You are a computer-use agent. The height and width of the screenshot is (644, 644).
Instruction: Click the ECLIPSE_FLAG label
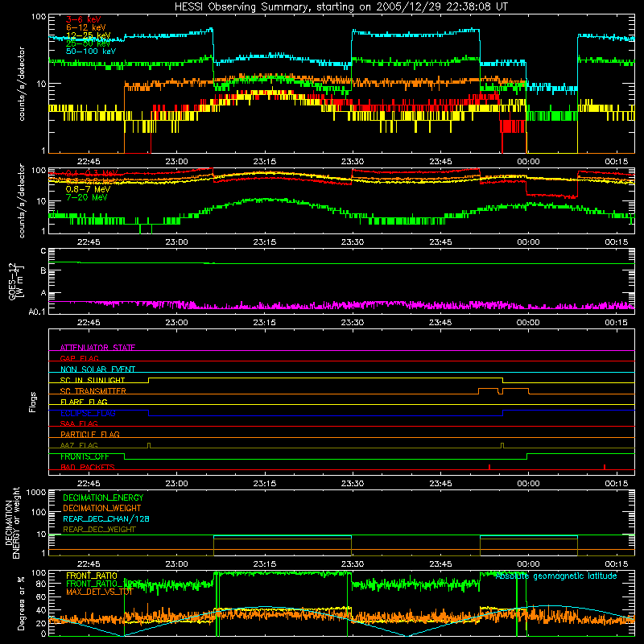tap(88, 413)
